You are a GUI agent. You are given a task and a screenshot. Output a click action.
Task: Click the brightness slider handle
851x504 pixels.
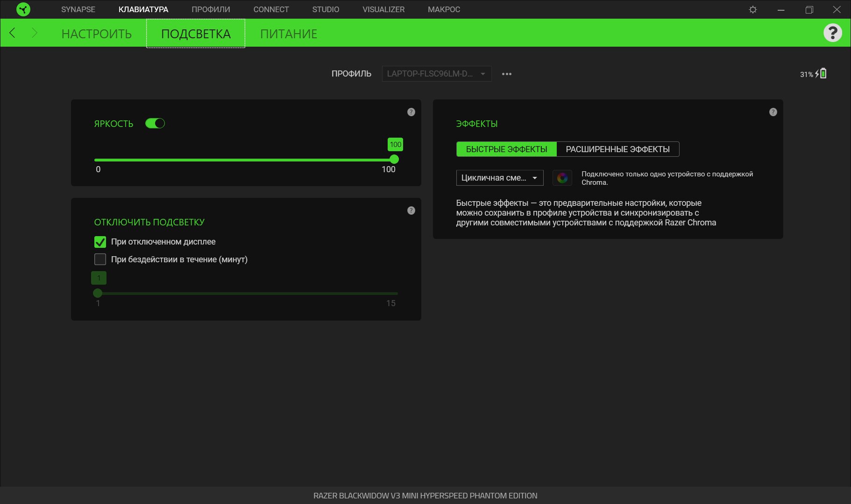394,160
